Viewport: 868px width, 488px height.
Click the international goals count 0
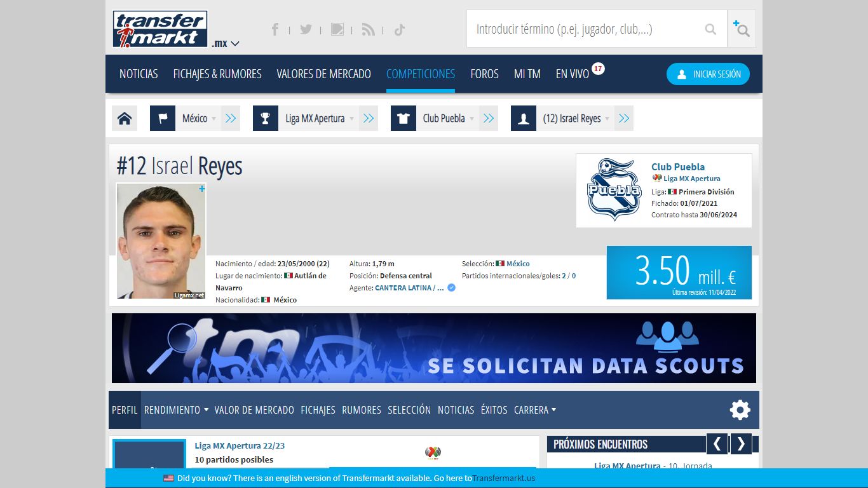coord(574,276)
